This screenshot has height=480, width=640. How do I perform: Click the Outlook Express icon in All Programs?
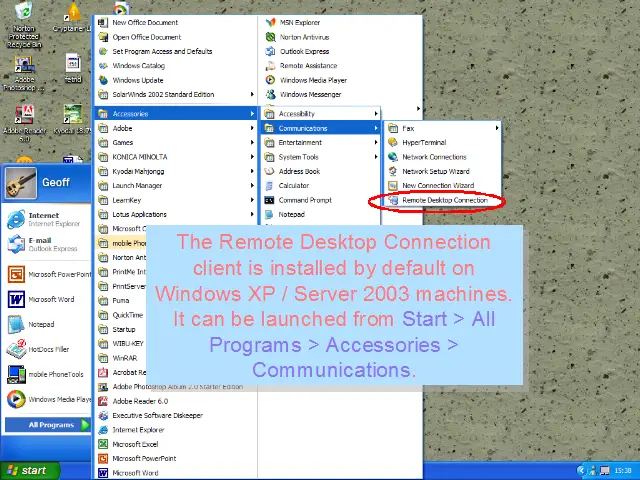(x=270, y=51)
